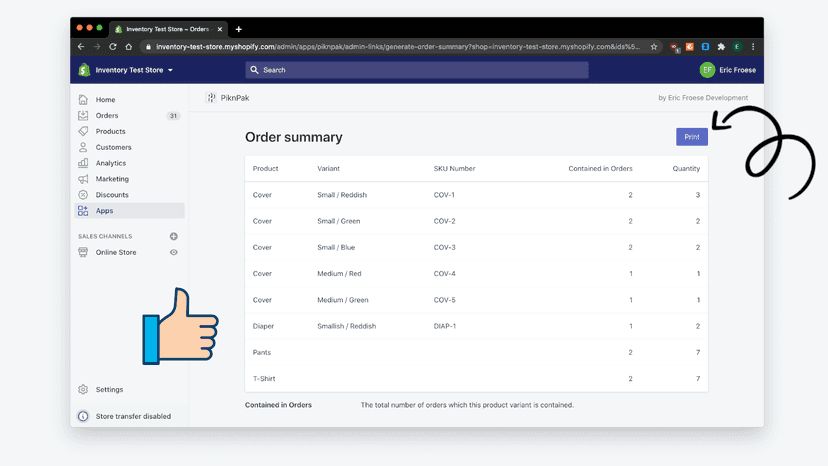The image size is (828, 466).
Task: Click the browser Back arrow
Action: pyautogui.click(x=81, y=46)
